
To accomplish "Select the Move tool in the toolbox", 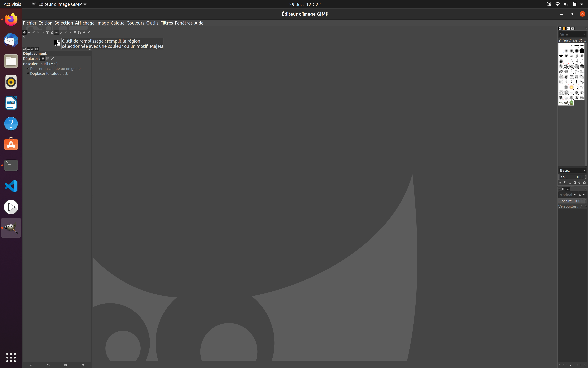I will pos(24,32).
